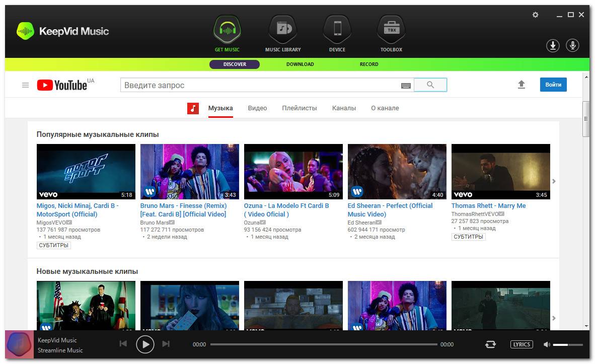Open KeepVid settings gear
This screenshot has height=364, width=595.
[x=535, y=15]
